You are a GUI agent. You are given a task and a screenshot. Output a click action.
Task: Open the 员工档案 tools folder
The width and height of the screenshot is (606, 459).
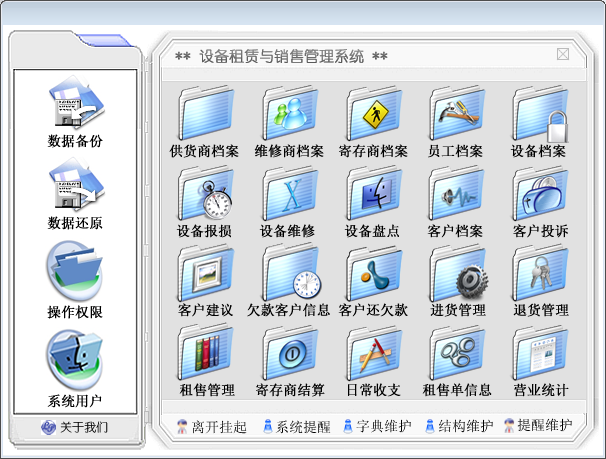point(457,113)
